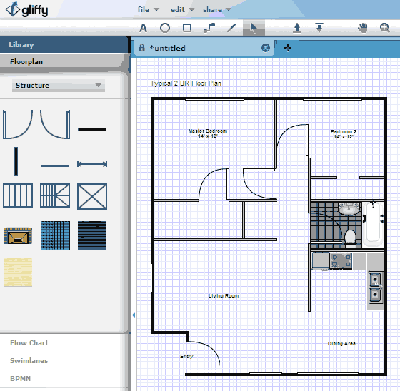
Task: Click the globe icon on untitled tab
Action: coord(265,48)
